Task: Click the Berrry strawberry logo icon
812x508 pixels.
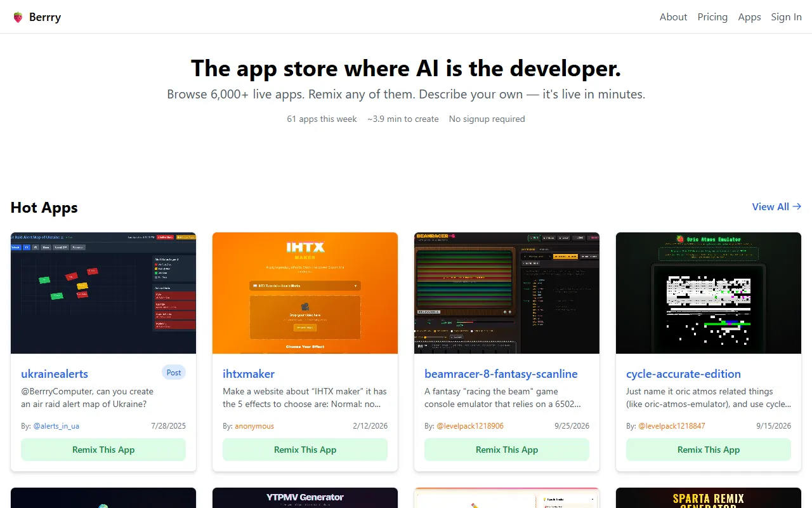Action: 18,17
